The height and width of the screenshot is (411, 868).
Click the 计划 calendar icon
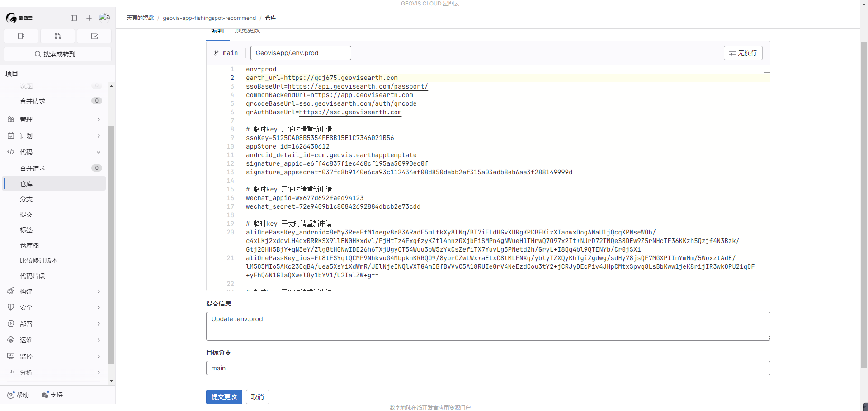11,136
